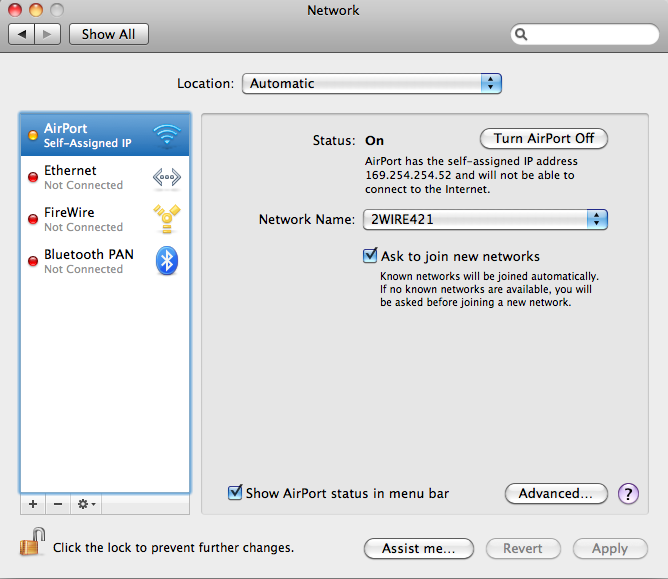Click the search magnifier icon
The width and height of the screenshot is (668, 579).
pos(521,34)
